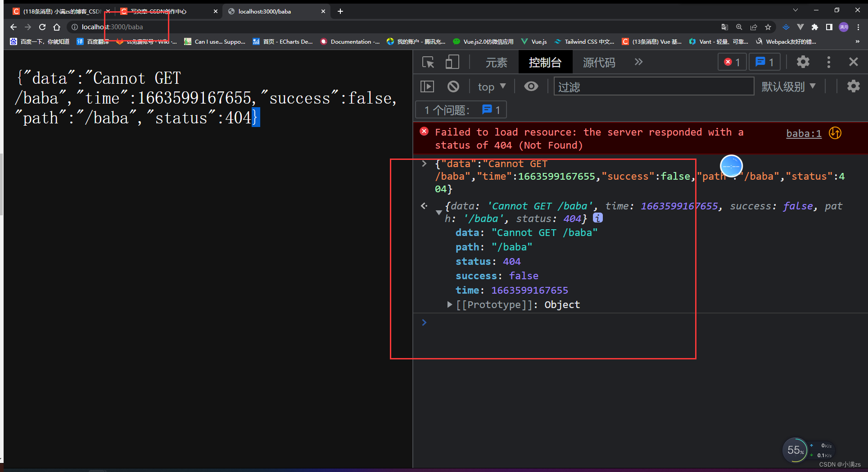The width and height of the screenshot is (868, 472).
Task: Click the 55% circular network speed widget
Action: (796, 450)
